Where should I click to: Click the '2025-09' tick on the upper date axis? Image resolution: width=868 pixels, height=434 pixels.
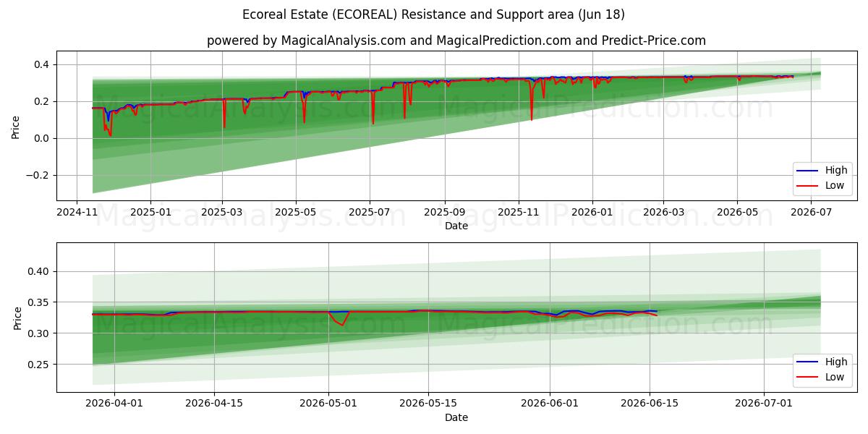click(x=444, y=213)
